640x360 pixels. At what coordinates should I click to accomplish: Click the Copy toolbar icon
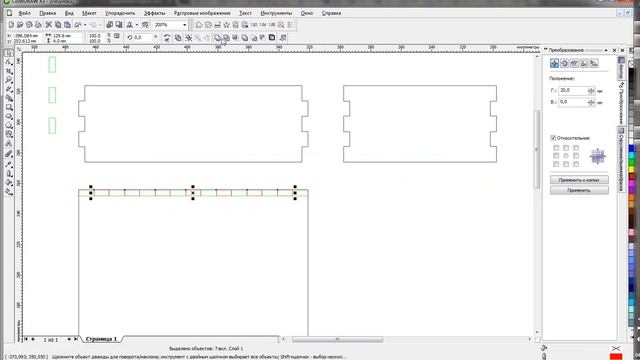coord(58,25)
